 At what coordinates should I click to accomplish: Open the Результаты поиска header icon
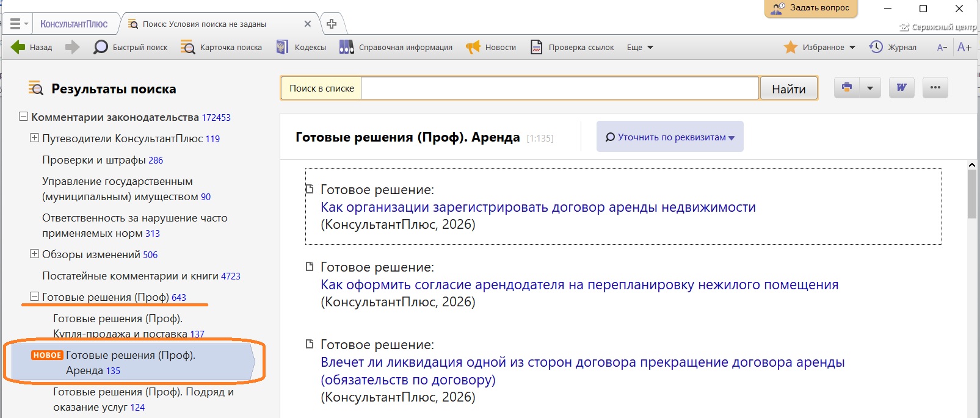pyautogui.click(x=36, y=88)
